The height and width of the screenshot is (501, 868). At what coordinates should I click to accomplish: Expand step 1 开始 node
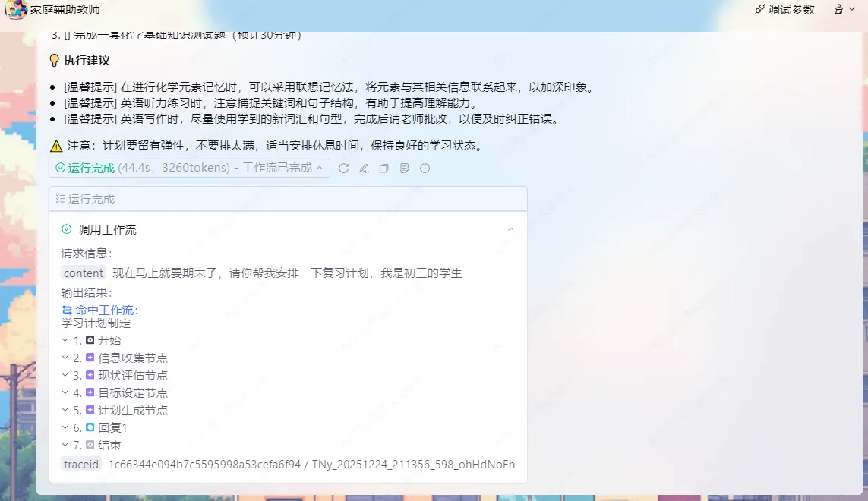(65, 340)
